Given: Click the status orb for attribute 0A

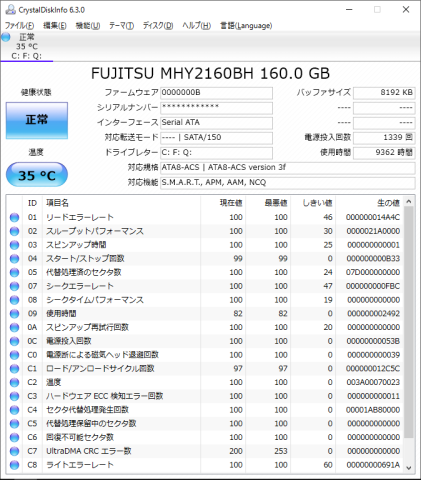Looking at the screenshot, I should [x=14, y=327].
